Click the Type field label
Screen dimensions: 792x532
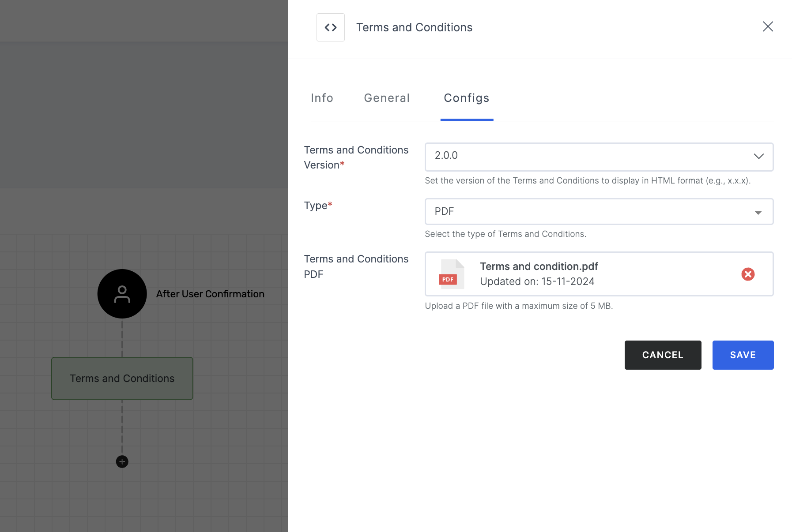point(318,206)
